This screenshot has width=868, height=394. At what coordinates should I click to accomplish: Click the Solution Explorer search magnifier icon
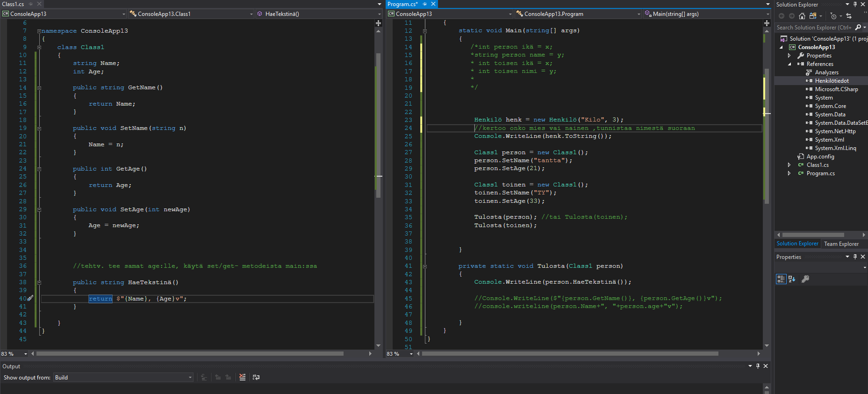click(x=858, y=28)
